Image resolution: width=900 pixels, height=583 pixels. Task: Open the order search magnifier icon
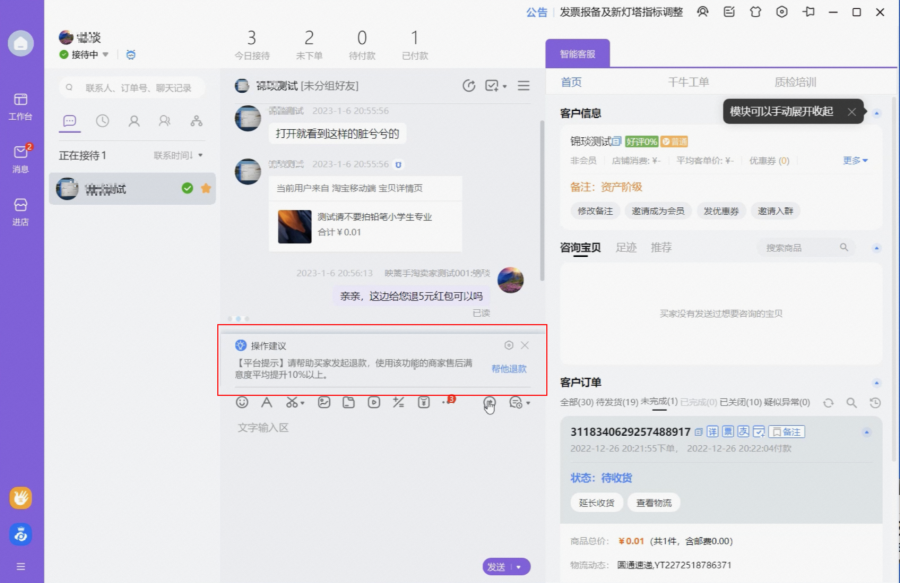[852, 403]
